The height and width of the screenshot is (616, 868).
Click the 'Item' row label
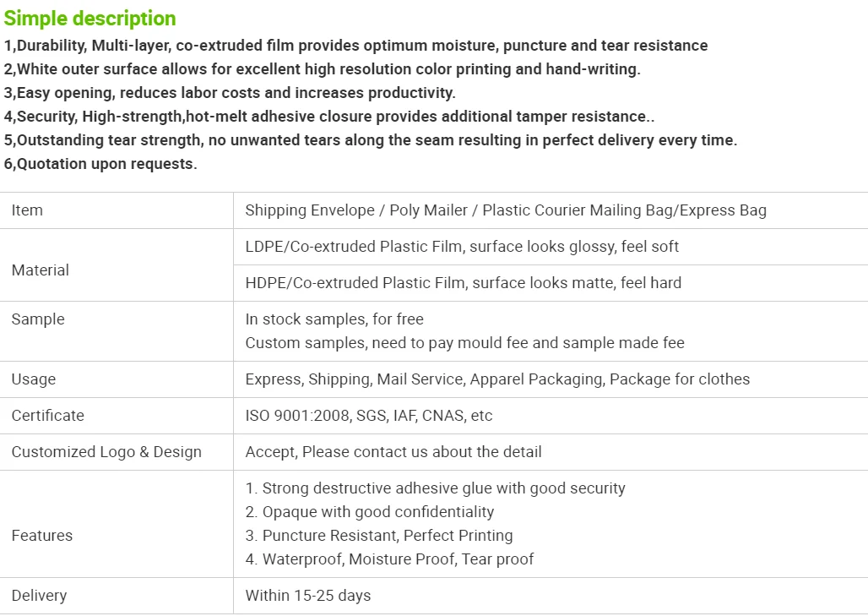27,210
